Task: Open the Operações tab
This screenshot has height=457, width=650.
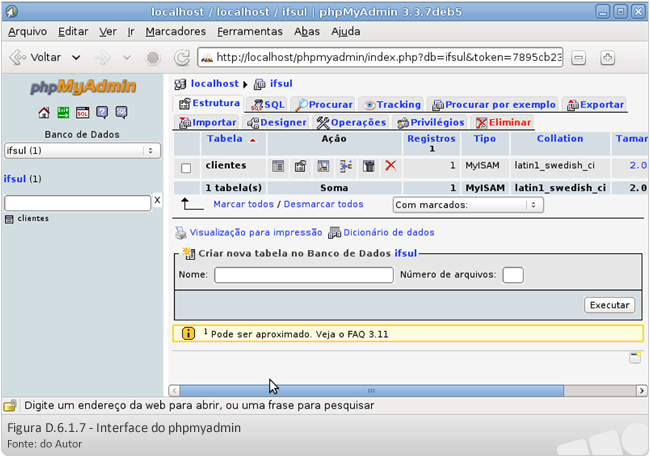Action: tap(351, 123)
